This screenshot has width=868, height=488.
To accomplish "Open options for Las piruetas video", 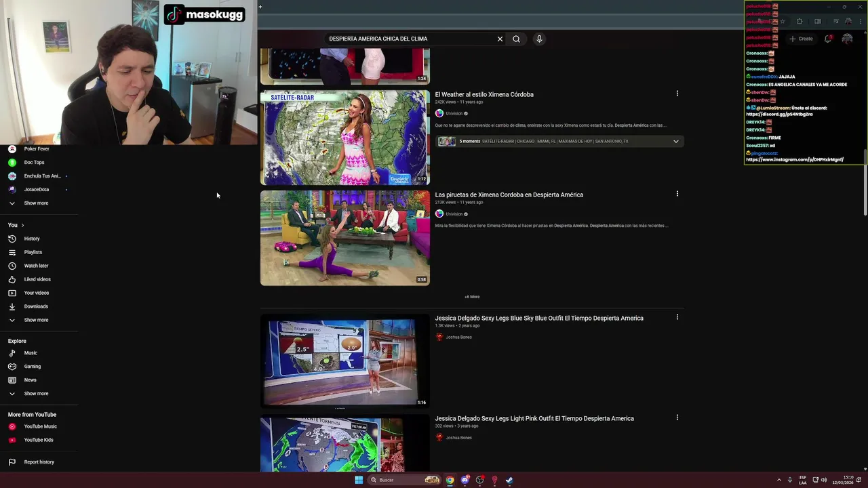I will tap(677, 194).
